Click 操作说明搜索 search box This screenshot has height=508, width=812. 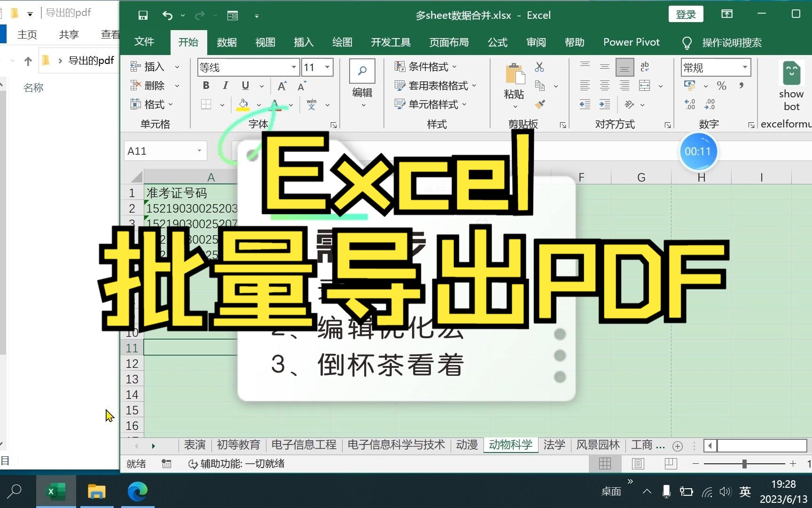[732, 43]
